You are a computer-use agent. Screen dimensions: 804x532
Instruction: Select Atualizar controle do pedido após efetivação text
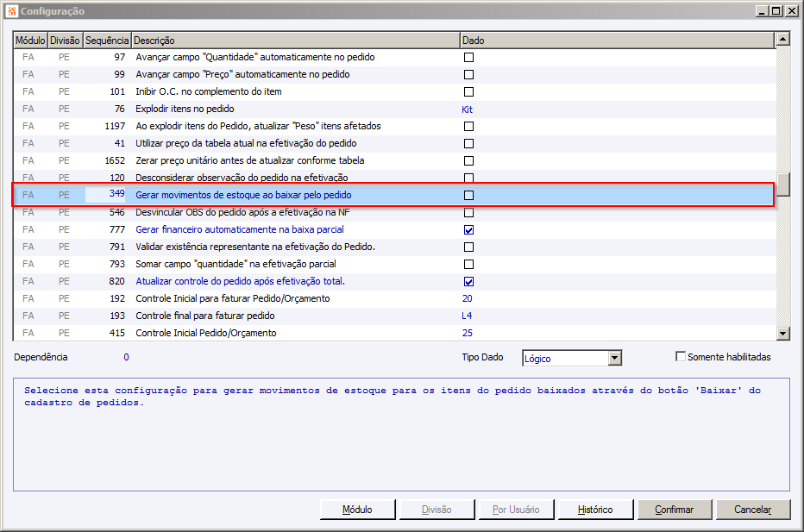pyautogui.click(x=240, y=281)
